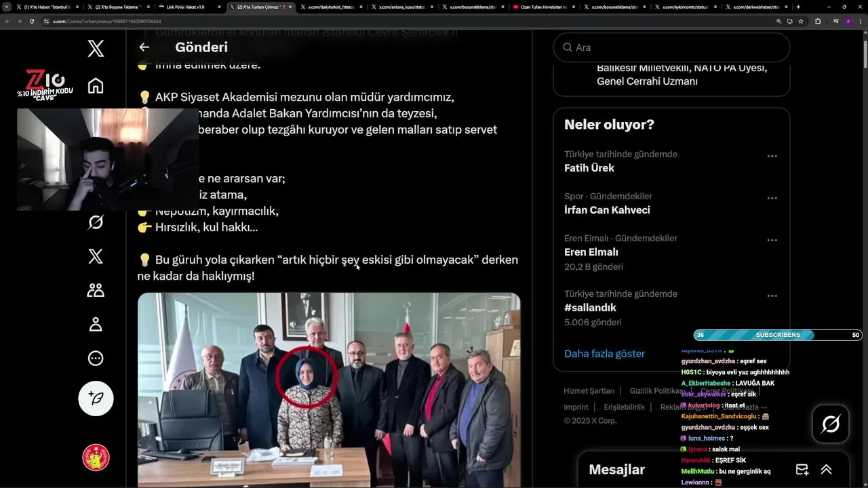868x488 pixels.
Task: Click the browser address bar URL
Action: coord(107,21)
